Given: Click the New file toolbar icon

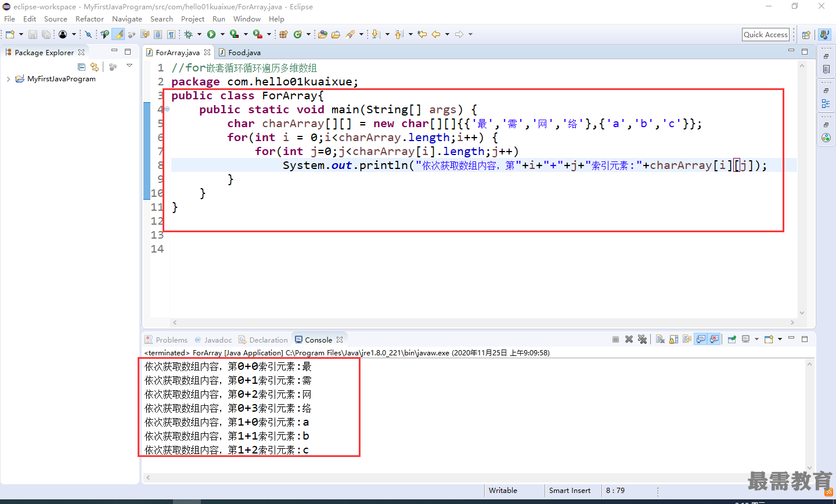Looking at the screenshot, I should (10, 34).
